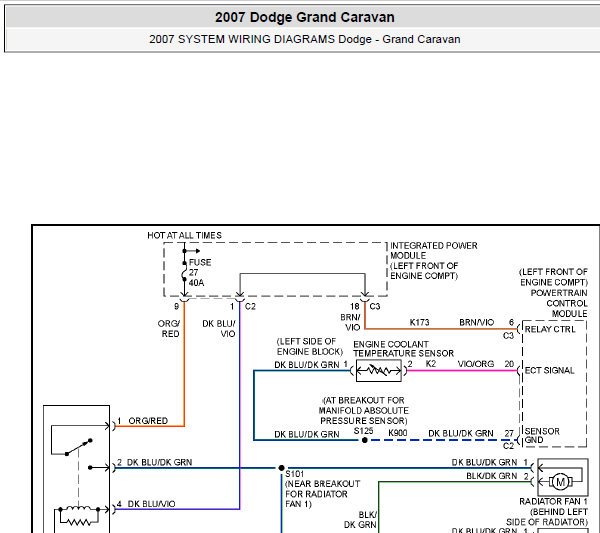Click the orange ORG/RED wire
The height and width of the screenshot is (533, 600).
[184, 363]
